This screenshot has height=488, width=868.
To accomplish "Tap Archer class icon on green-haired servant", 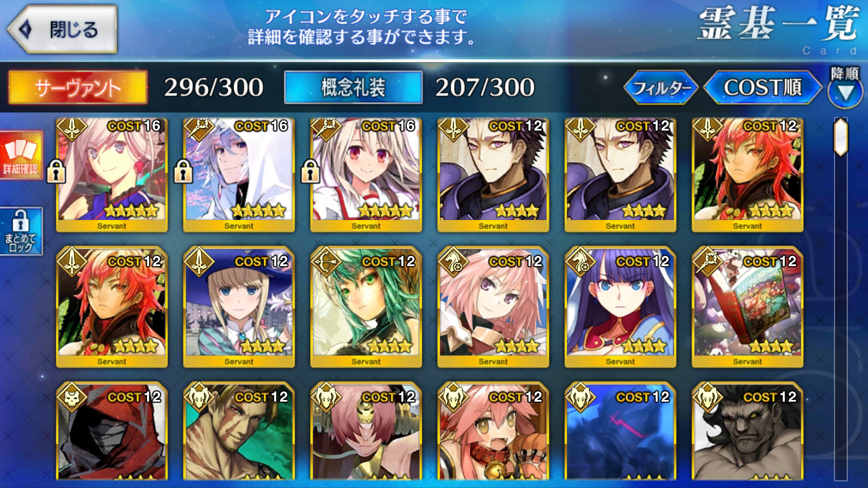I will click(x=325, y=262).
